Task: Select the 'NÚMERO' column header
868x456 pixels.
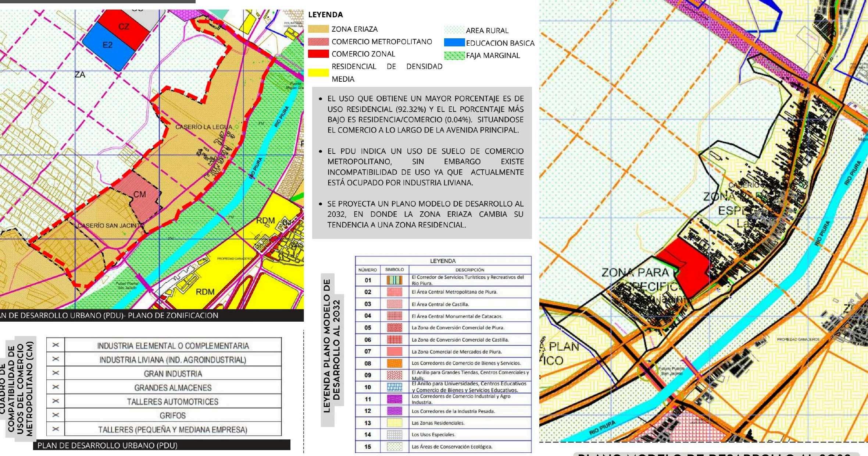Action: (368, 270)
